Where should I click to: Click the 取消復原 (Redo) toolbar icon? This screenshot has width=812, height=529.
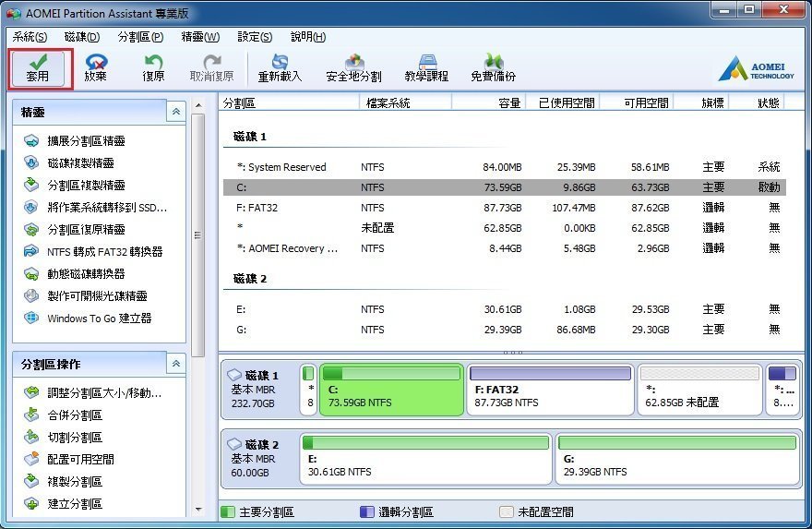212,68
